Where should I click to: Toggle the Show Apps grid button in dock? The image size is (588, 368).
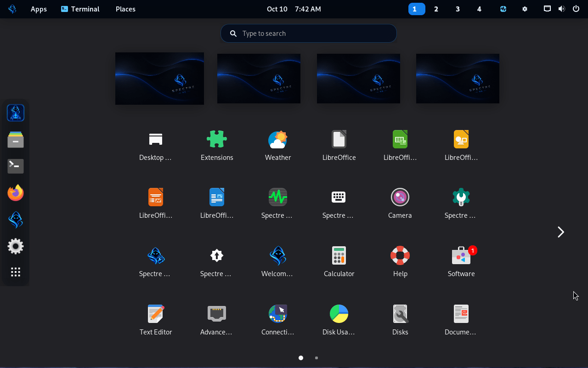pos(16,272)
